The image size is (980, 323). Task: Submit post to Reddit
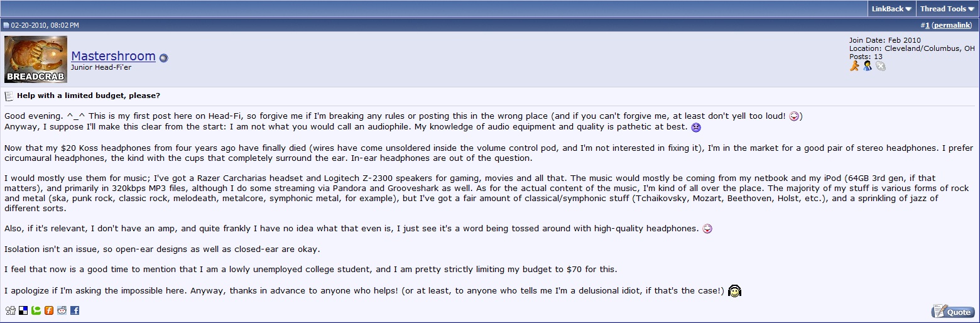click(62, 310)
